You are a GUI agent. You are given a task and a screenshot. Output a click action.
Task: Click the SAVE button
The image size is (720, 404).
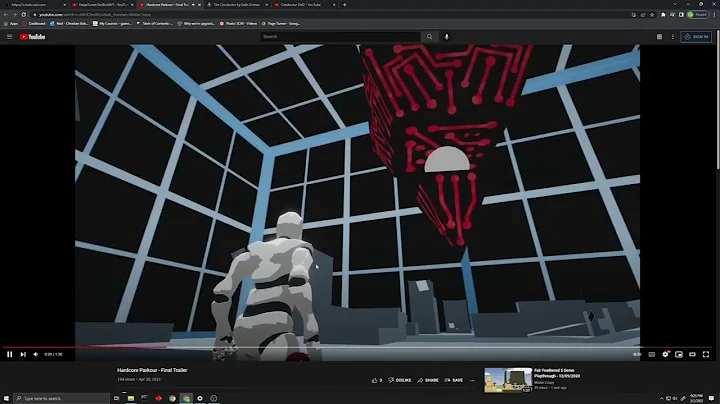pos(454,380)
